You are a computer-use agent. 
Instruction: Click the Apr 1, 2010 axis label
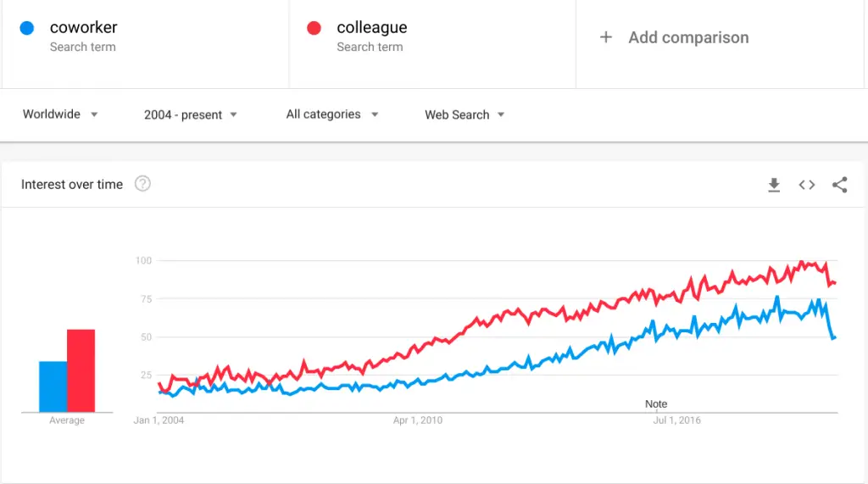(x=418, y=420)
